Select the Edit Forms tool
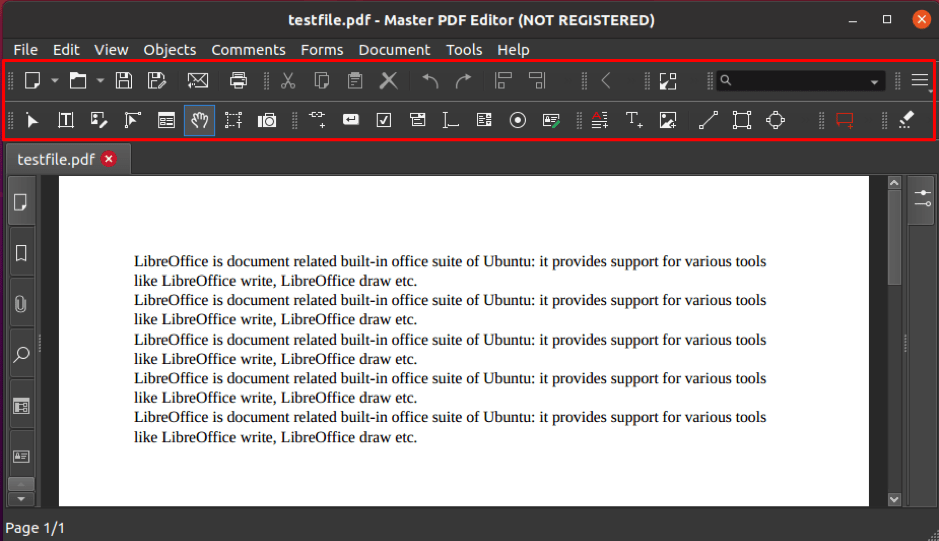This screenshot has width=939, height=541. tap(166, 120)
